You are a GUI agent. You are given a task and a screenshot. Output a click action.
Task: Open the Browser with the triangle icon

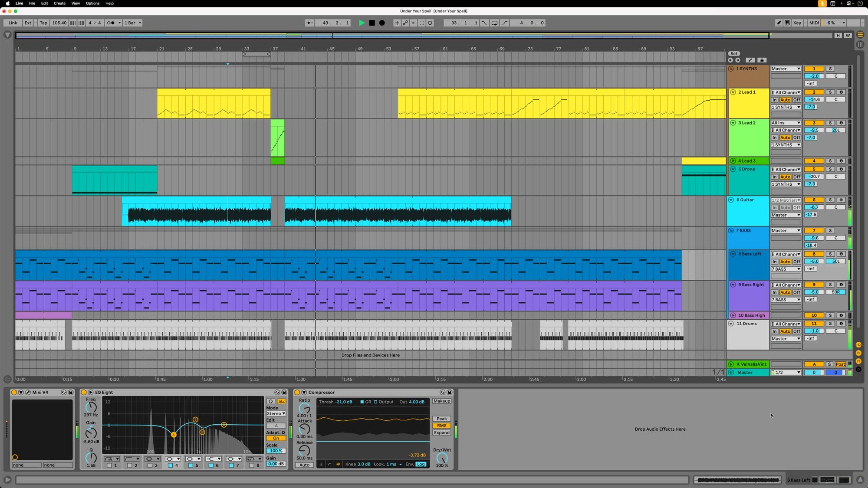(x=7, y=35)
